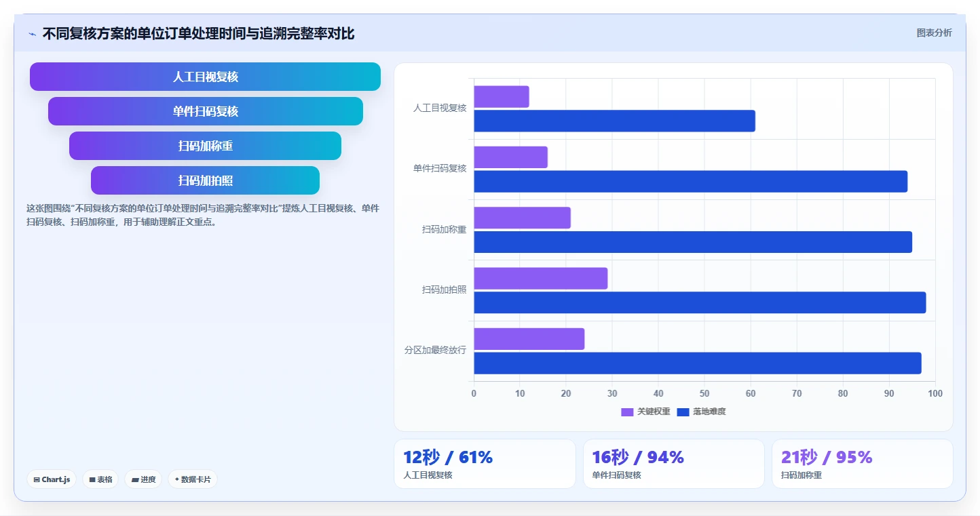Select the 人工目视复核 funnel stage

(205, 77)
